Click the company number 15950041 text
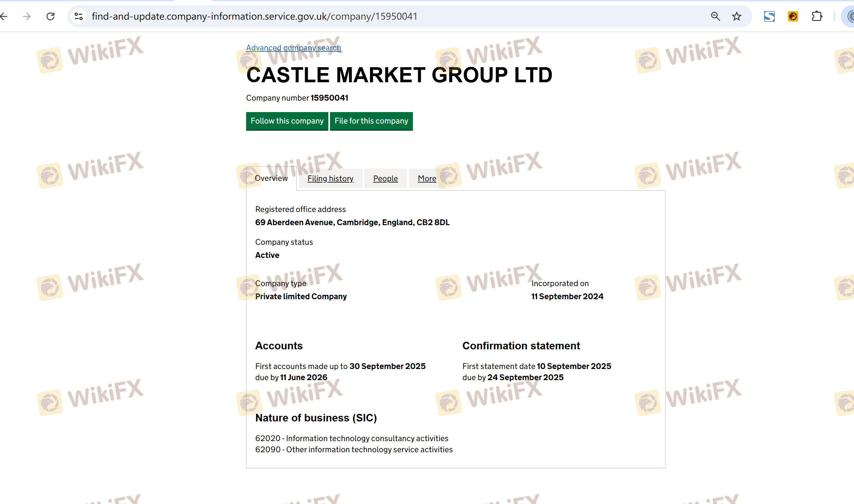 coord(329,98)
